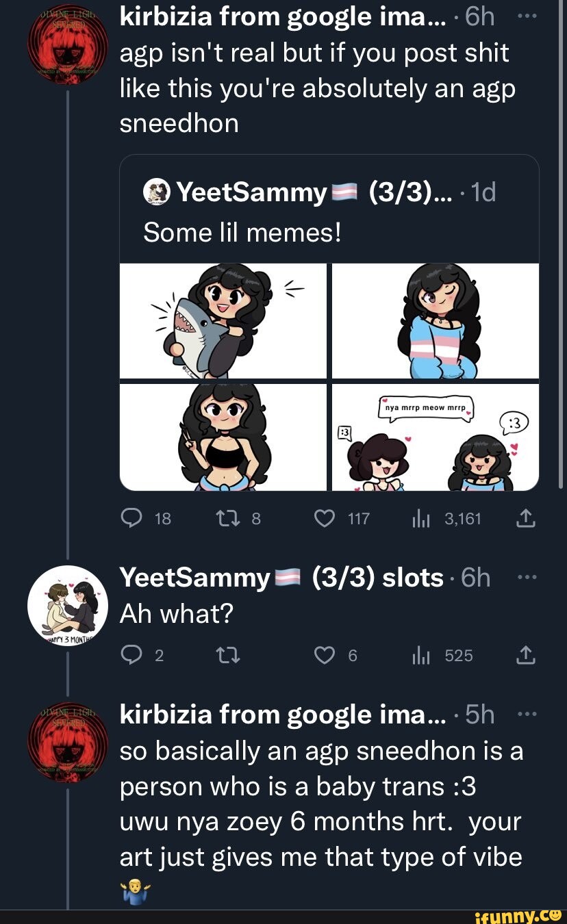Reply to the quoted "Some lil memes!" tweet

132,518
